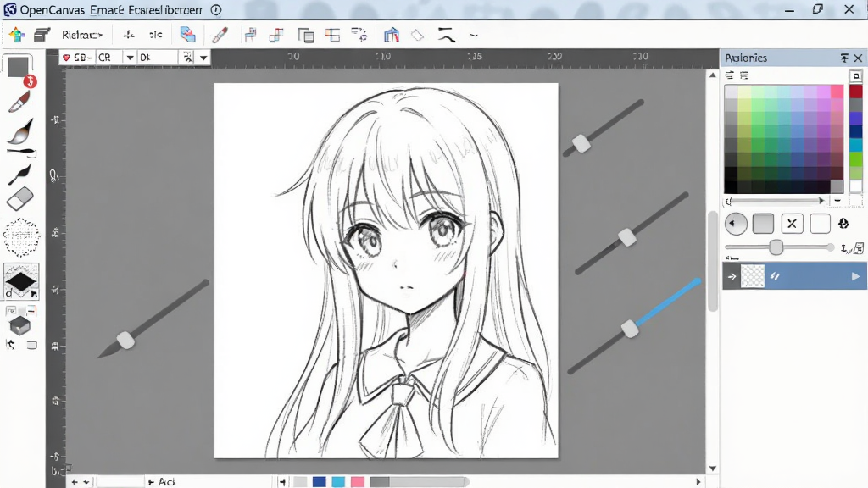
Task: Toggle the round arrow button in panel
Action: point(736,224)
